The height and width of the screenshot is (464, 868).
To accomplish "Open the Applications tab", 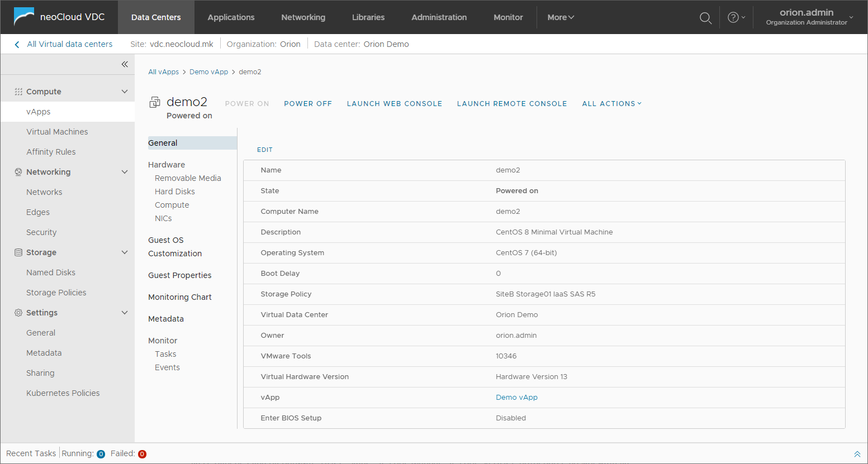I will point(231,17).
